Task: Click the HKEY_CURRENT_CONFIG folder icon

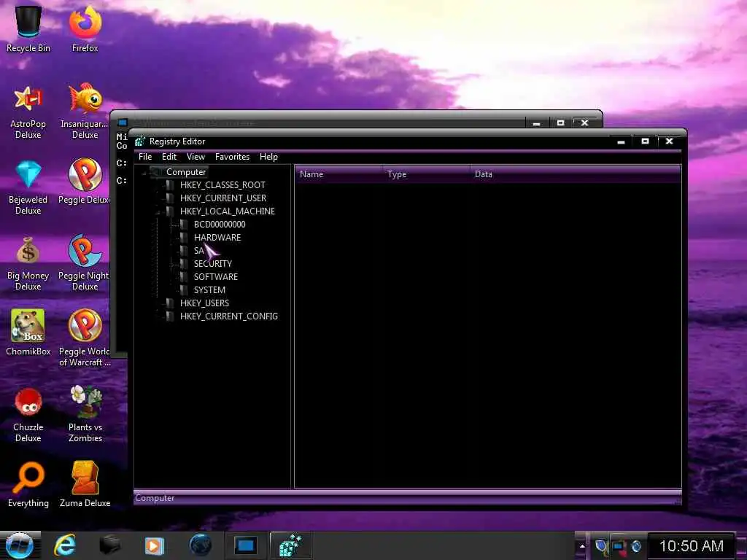Action: (169, 316)
